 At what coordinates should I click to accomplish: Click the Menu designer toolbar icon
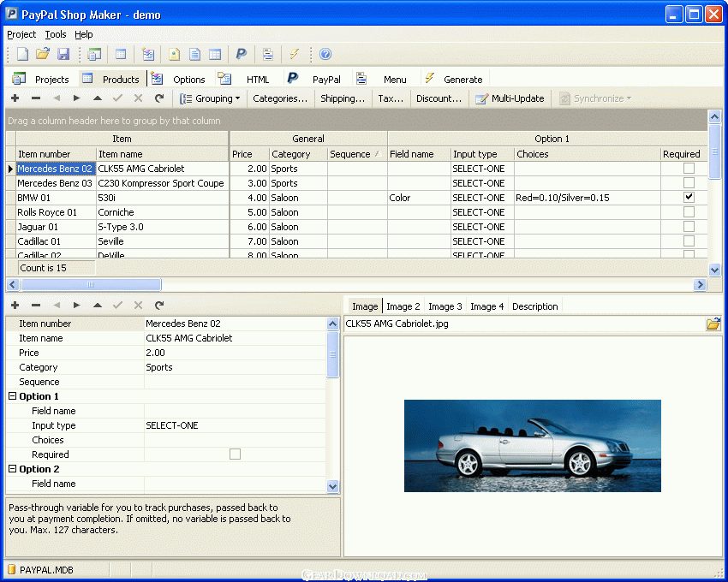(x=268, y=54)
